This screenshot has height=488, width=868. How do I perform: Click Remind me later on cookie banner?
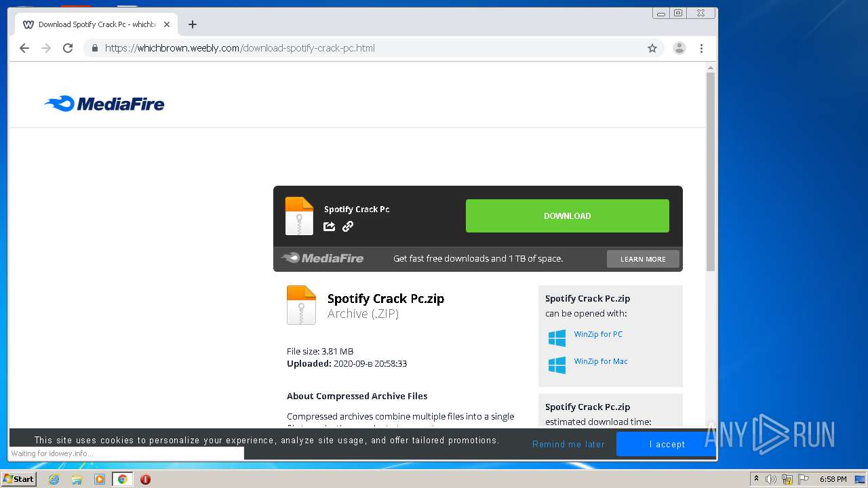pyautogui.click(x=568, y=444)
